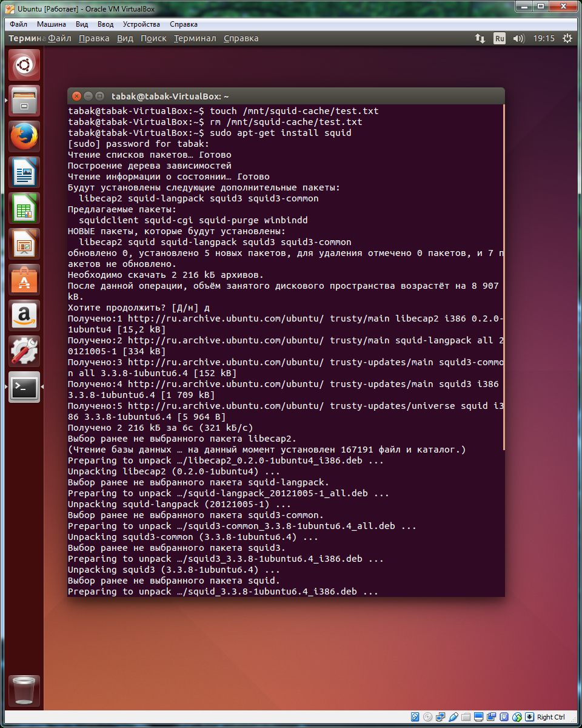The image size is (582, 728).
Task: Click VirtualBox display status icon
Action: (x=479, y=717)
